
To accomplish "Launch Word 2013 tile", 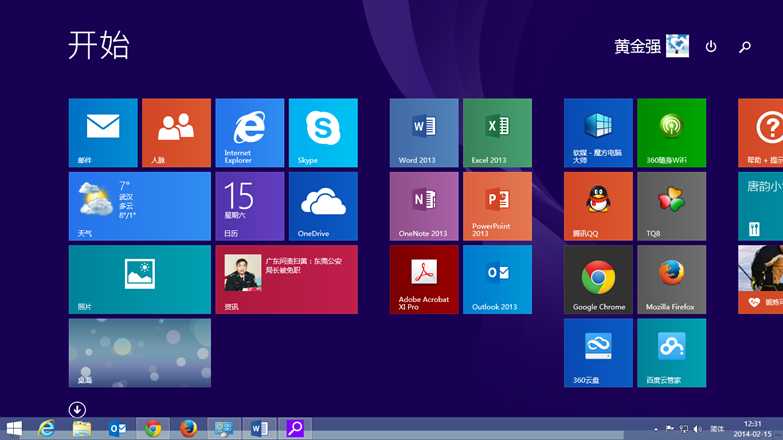I will coord(424,133).
